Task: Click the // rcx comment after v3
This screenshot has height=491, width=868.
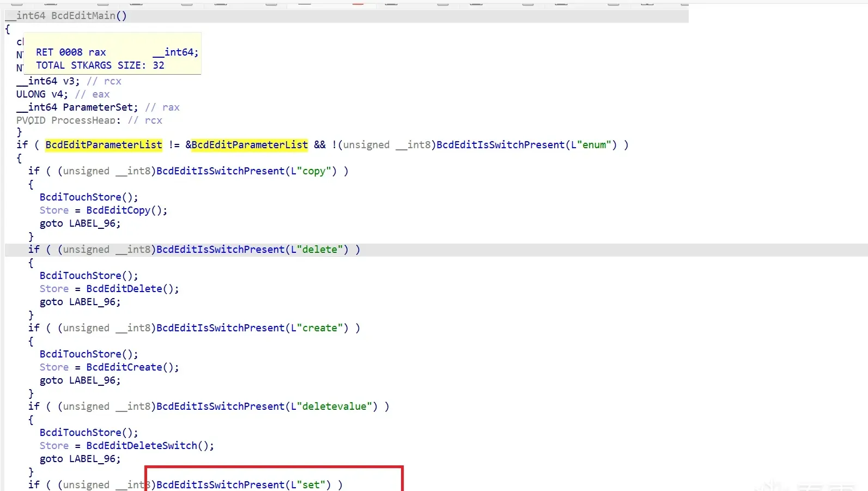Action: pos(104,81)
